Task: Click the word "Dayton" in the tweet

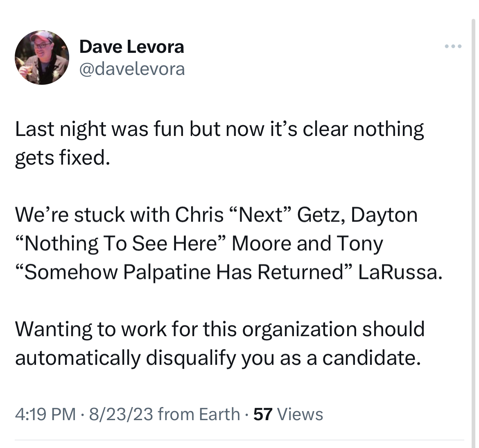Action: pos(384,215)
